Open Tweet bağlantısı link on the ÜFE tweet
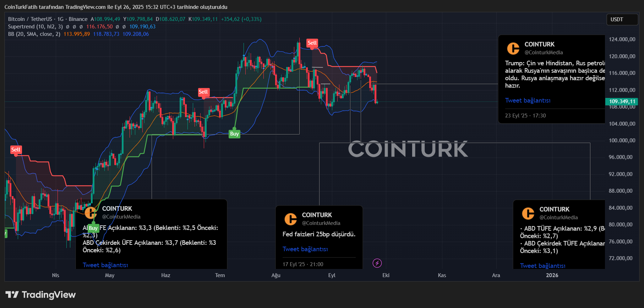This screenshot has height=308, width=644. [x=105, y=265]
